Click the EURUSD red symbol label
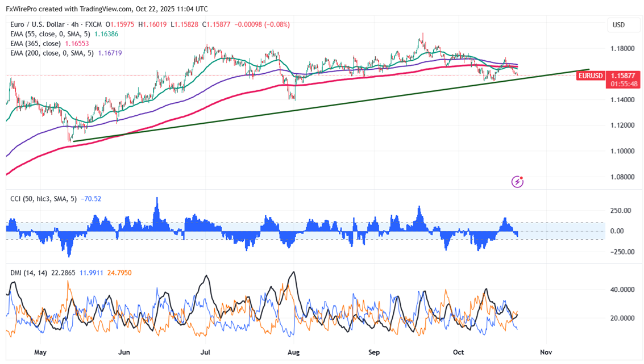The image size is (644, 364). tap(590, 76)
